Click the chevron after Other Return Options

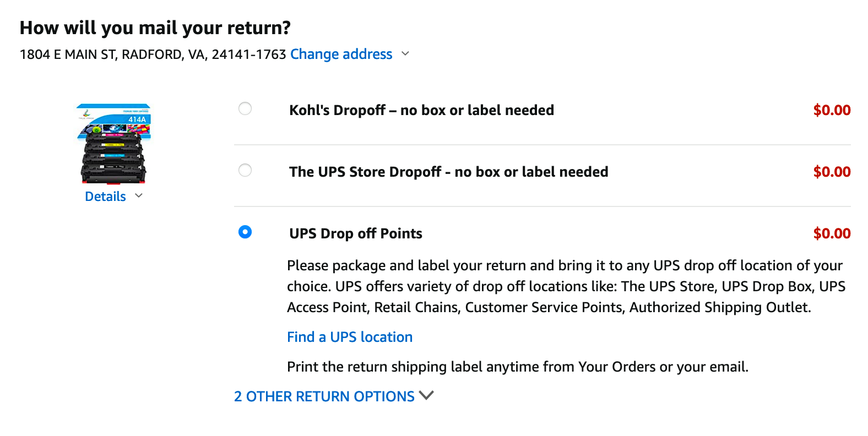426,395
